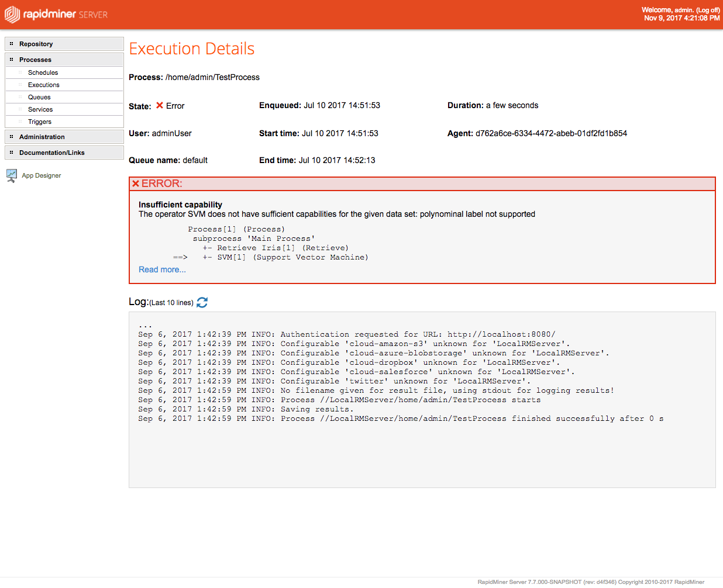This screenshot has width=723, height=588.
Task: Click the Enqueued timestamp Jul 10 2017 14:51:53
Action: (342, 105)
